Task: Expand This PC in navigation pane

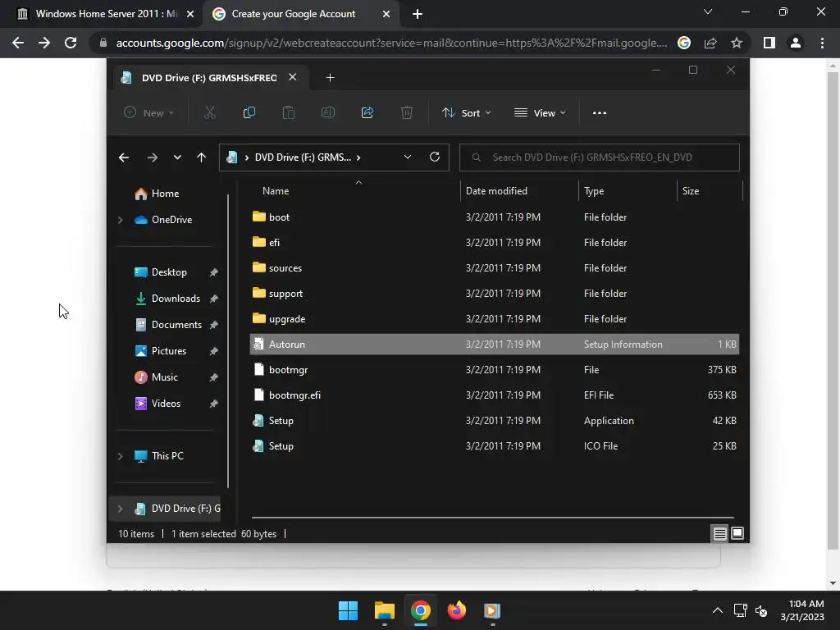Action: [x=121, y=456]
